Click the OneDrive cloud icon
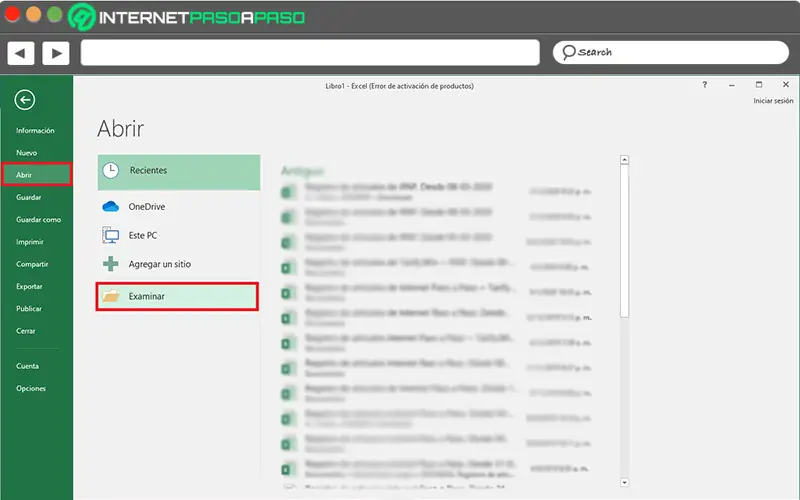This screenshot has width=800, height=500. [111, 207]
